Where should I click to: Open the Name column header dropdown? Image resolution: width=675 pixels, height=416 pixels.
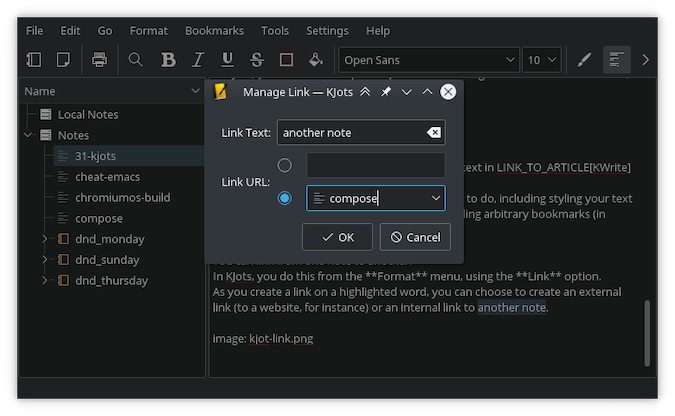click(x=195, y=91)
